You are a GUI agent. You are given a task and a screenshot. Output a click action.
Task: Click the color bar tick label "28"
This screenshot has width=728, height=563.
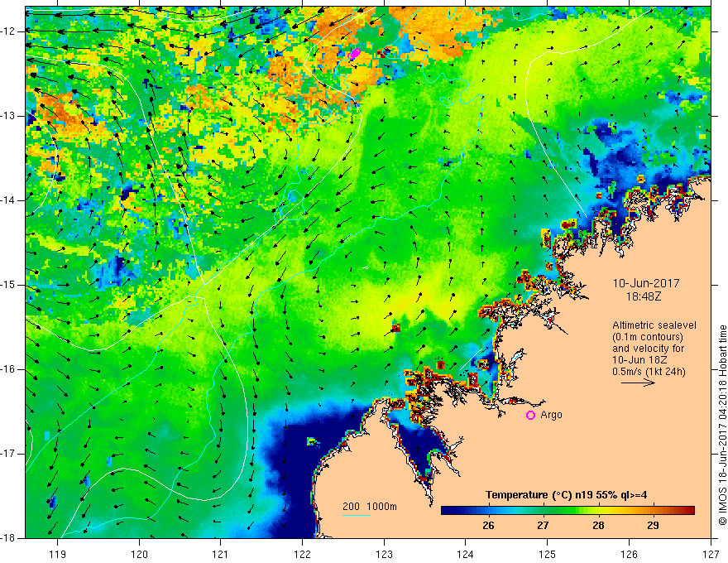pos(598,526)
